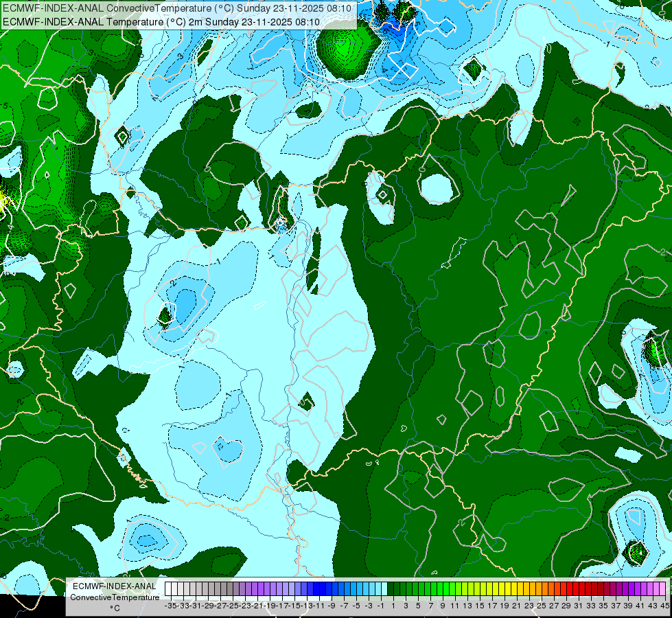Select the dark green swatch above 1
The height and width of the screenshot is (618, 672).
[391, 589]
